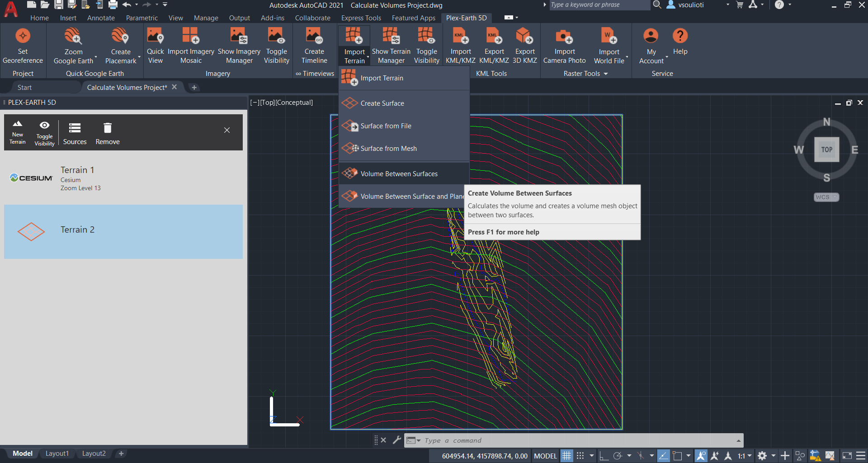Select Surface from Mesh
Viewport: 868px width, 463px height.
404,149
